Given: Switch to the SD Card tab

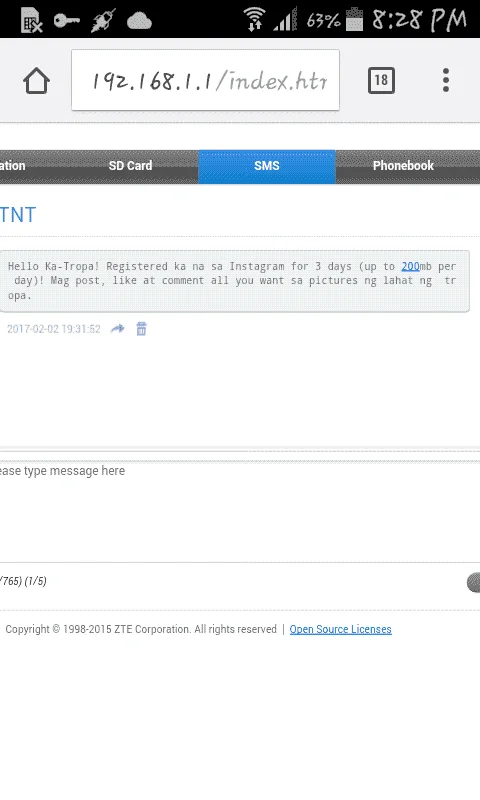Looking at the screenshot, I should coord(130,166).
